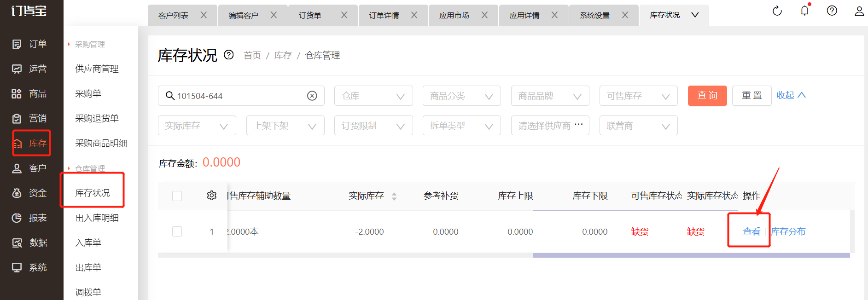Image resolution: width=868 pixels, height=300 pixels.
Task: Collapse the filters with 收起
Action: click(791, 95)
